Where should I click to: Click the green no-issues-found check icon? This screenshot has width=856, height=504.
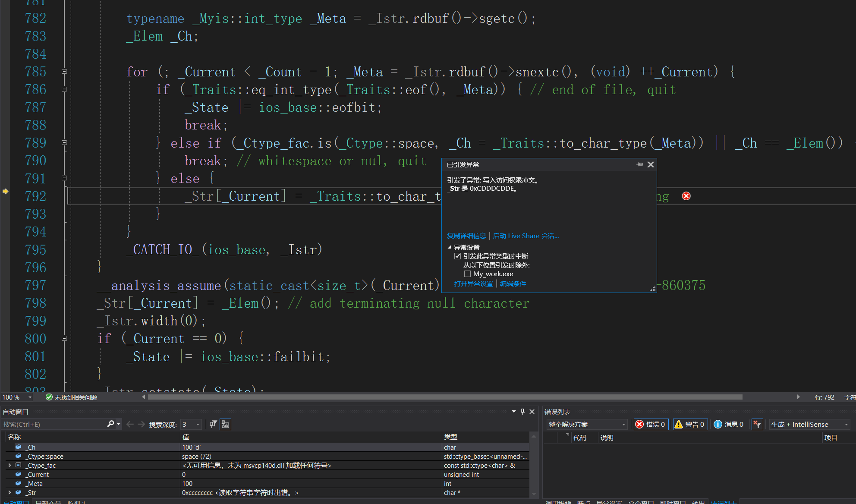click(49, 397)
